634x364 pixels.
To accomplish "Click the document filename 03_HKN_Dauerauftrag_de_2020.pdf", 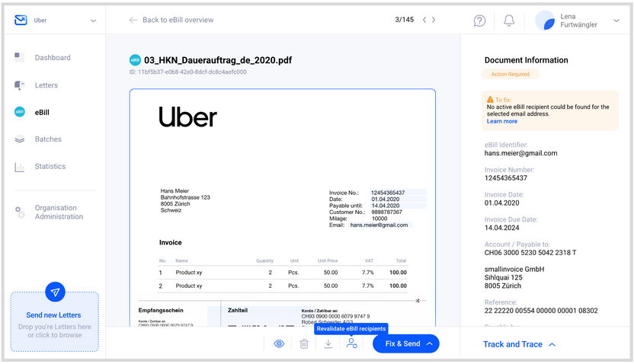I will (218, 60).
